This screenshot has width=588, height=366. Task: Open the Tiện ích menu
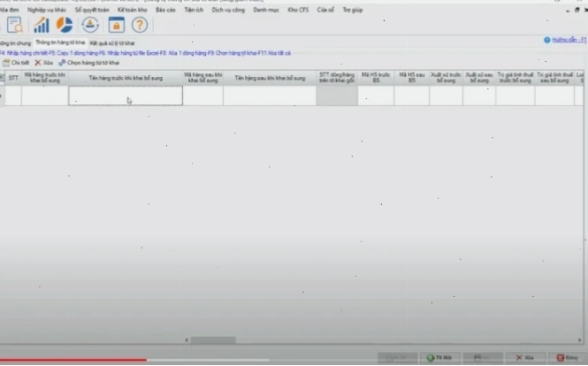194,10
